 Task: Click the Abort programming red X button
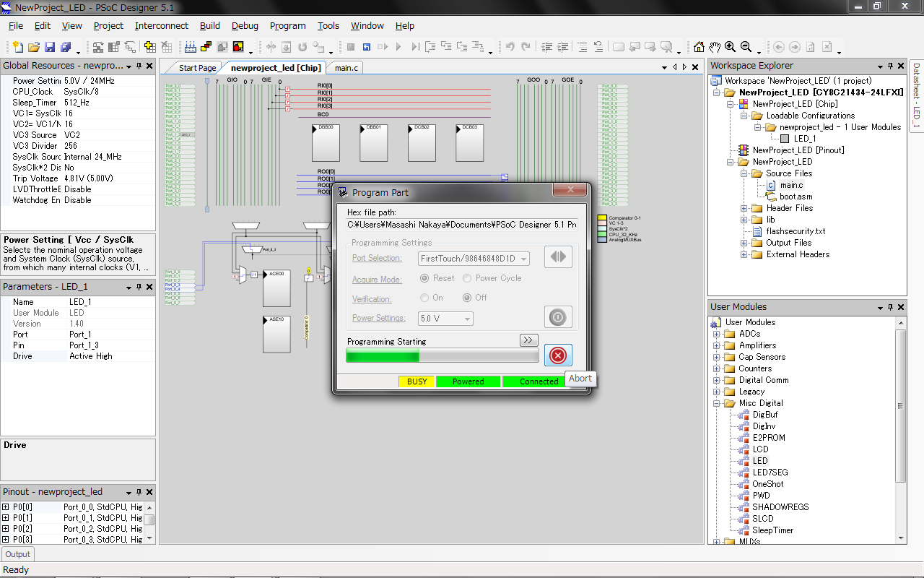[x=558, y=355]
